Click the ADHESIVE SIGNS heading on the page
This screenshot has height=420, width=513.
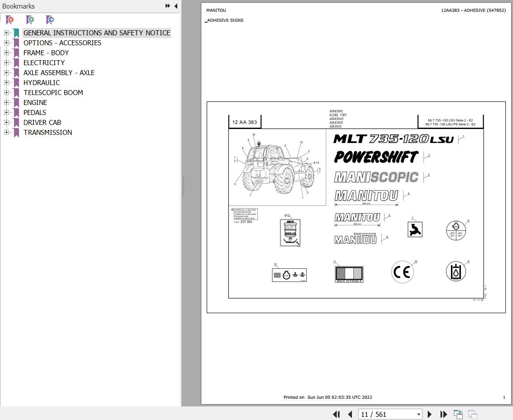225,20
